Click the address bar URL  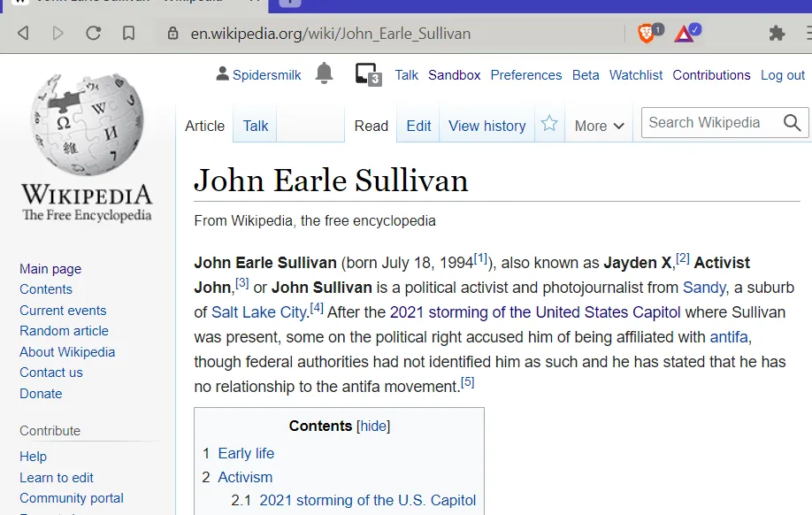[x=331, y=34]
